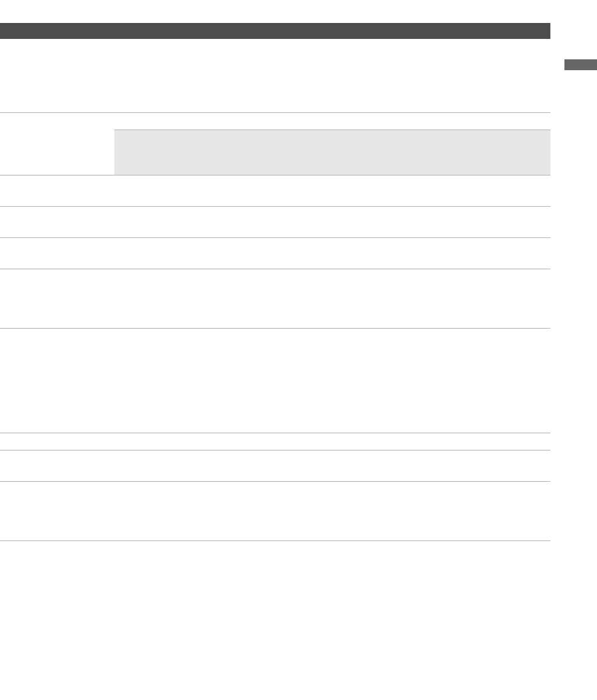Click the thinnest row beneath the tallest row

coord(275,442)
